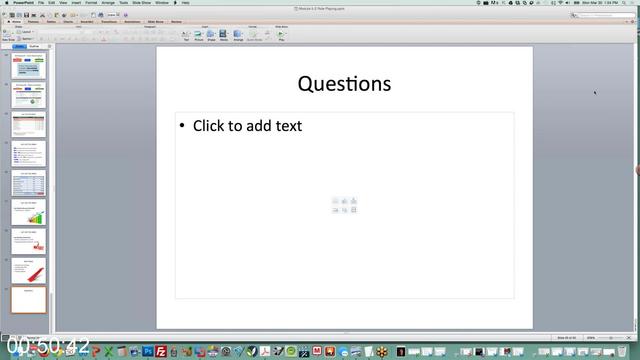Open the Window menu
The image size is (640, 360).
(x=162, y=3)
